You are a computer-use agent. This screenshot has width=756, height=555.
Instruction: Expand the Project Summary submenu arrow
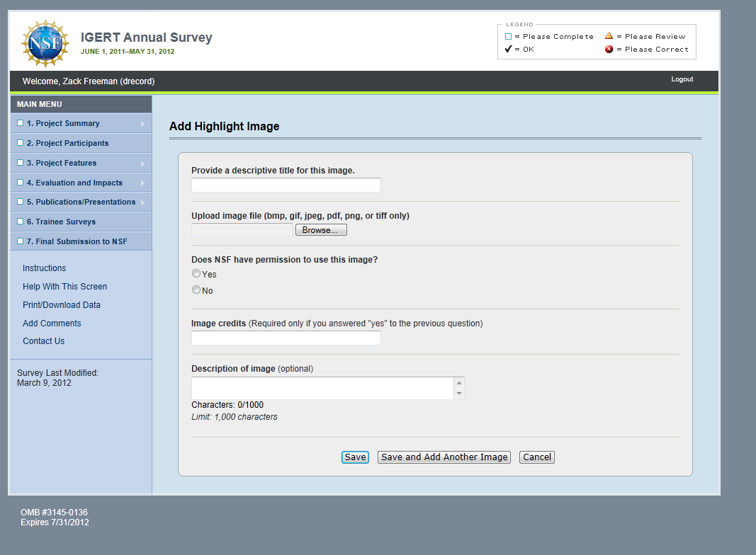(142, 124)
